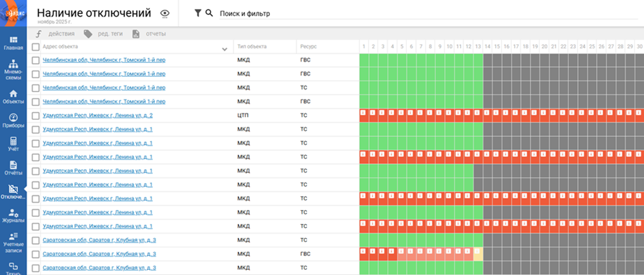
Task: Check the ЦТП row for Ленина д. 2
Action: (x=35, y=116)
